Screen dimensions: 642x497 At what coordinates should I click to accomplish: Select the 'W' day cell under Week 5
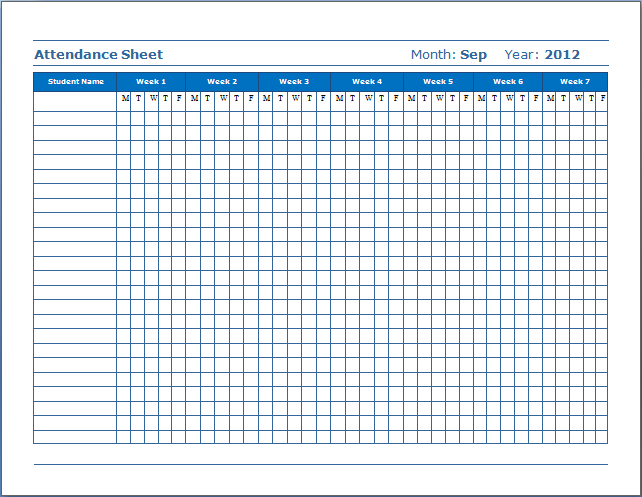coord(439,101)
